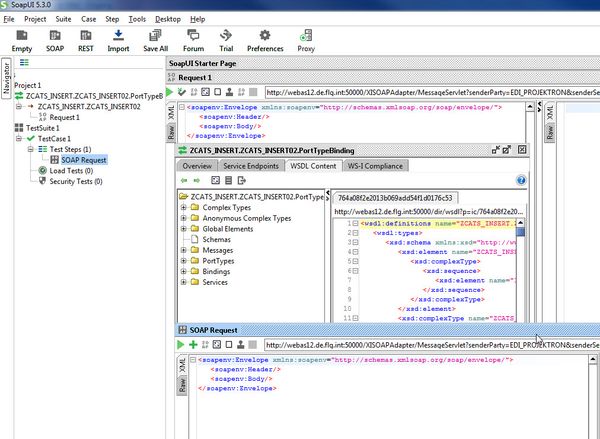Expand the Services folder
Screen dimensions: 600x439
184,282
